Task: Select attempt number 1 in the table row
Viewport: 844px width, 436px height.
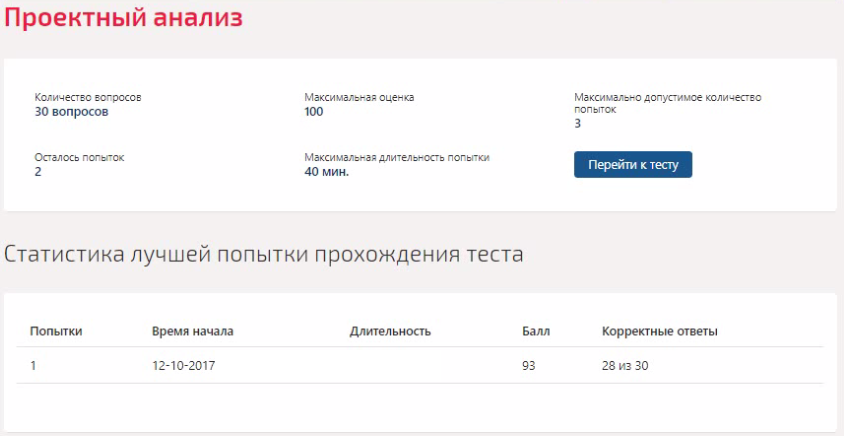Action: pyautogui.click(x=33, y=366)
